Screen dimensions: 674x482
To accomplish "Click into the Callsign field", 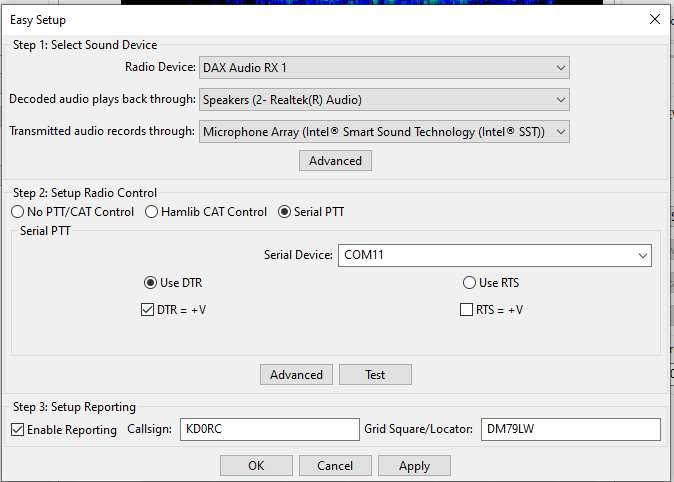I will click(270, 429).
